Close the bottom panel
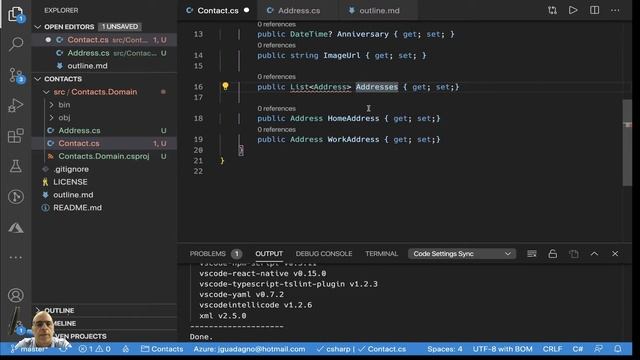The width and height of the screenshot is (640, 360). point(615,254)
